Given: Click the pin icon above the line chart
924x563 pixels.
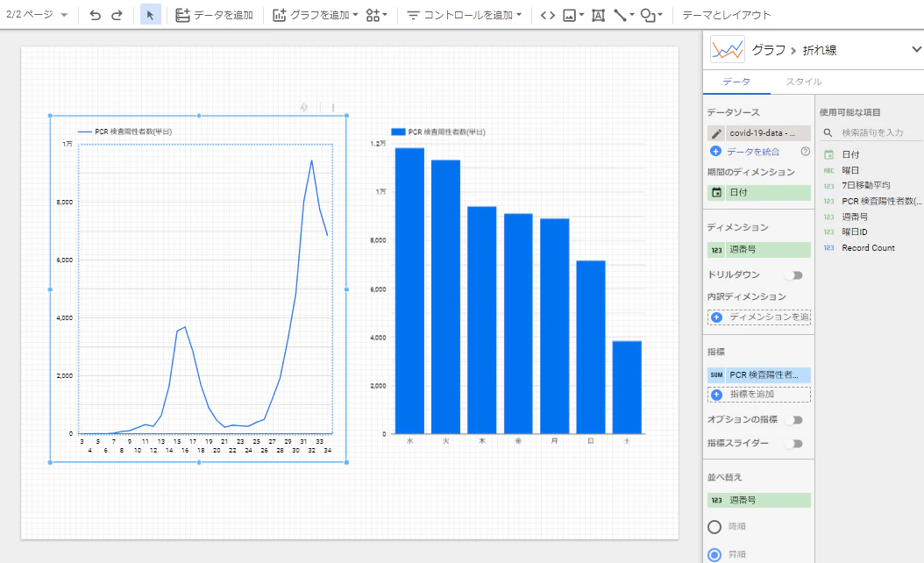Looking at the screenshot, I should (x=304, y=107).
